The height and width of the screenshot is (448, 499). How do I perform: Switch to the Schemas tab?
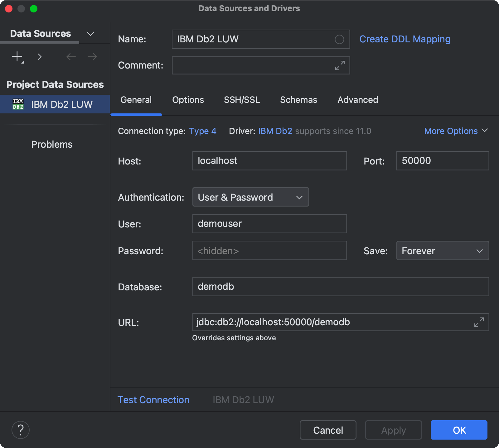point(298,100)
